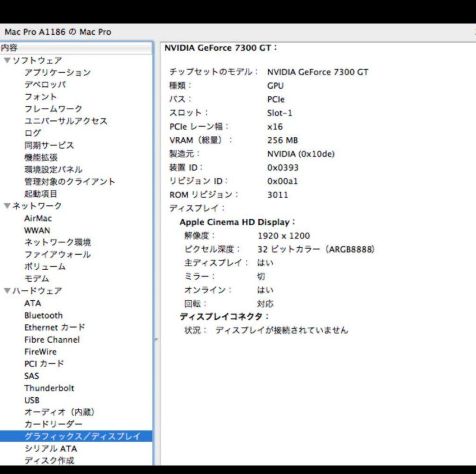Image resolution: width=476 pixels, height=474 pixels.
Task: Select FireWire in the sidebar
Action: coord(41,351)
